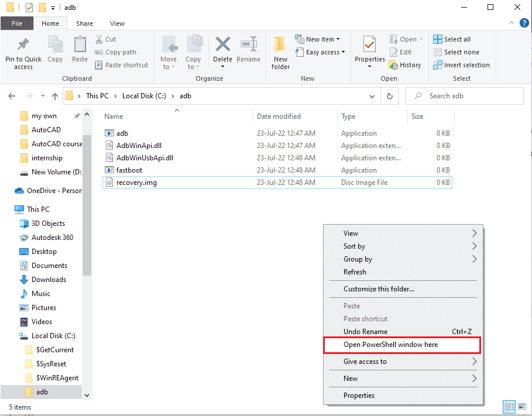
Task: Click Select all in ribbon
Action: pos(452,39)
